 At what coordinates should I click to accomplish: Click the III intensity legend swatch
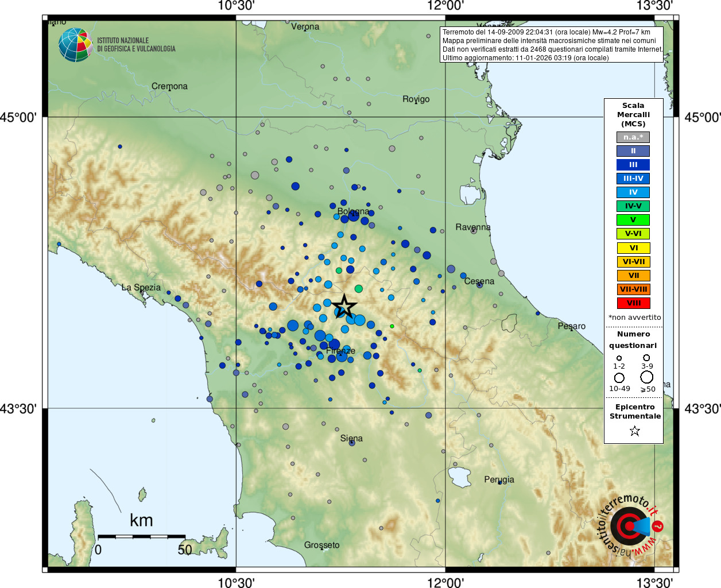click(633, 165)
